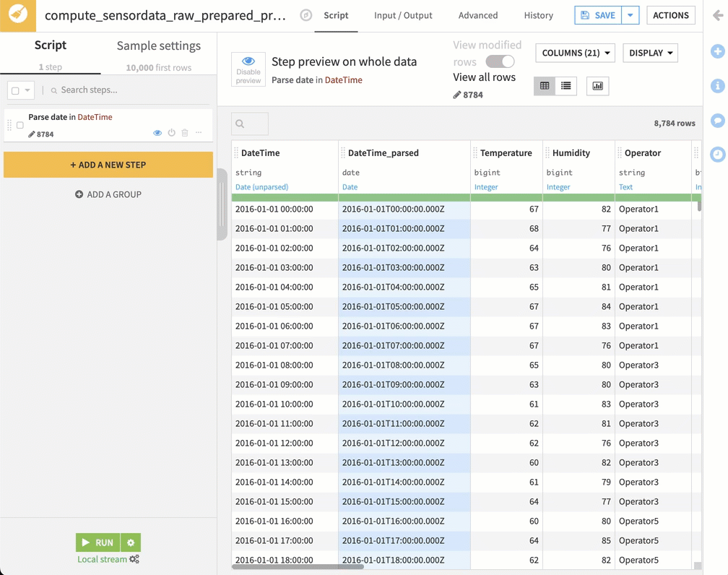Click the blue plus icon in right sidebar
728x575 pixels.
717,51
